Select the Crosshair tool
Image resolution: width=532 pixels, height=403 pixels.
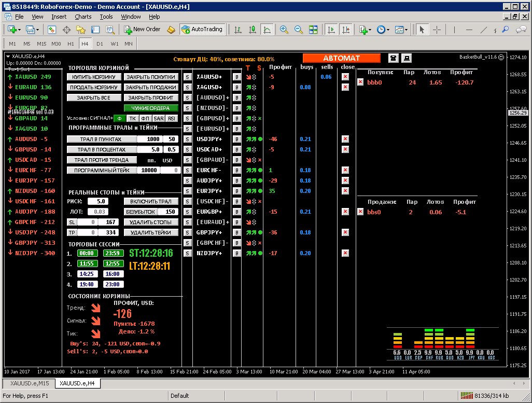(437, 30)
